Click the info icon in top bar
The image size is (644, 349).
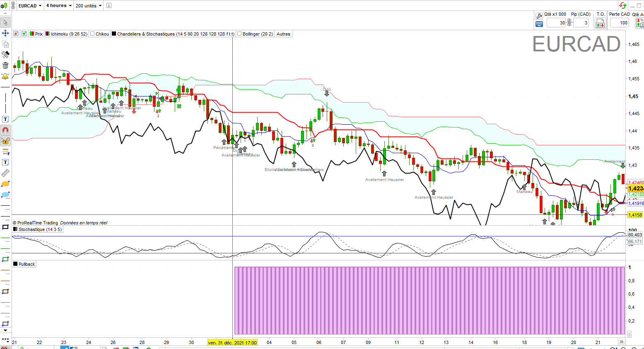[109, 6]
